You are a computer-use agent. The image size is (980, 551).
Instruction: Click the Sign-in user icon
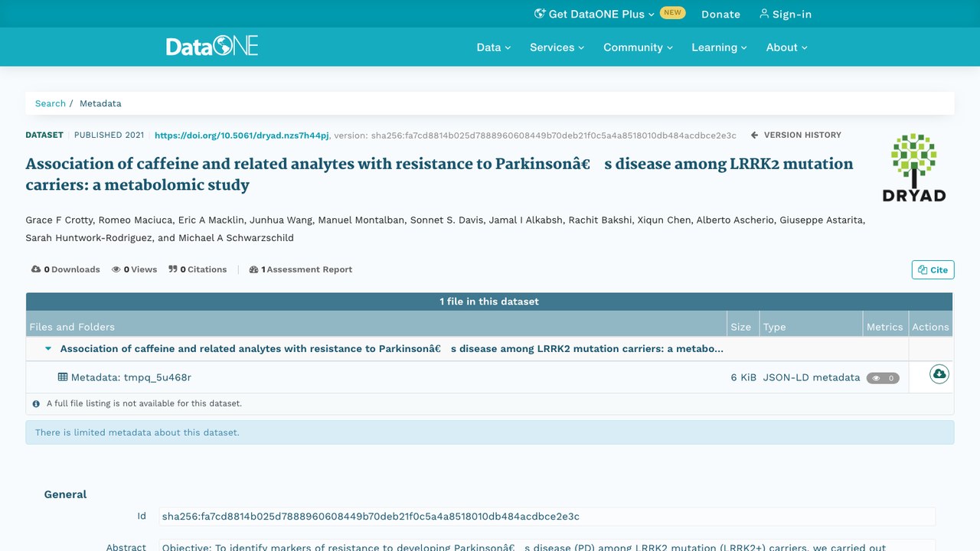[763, 14]
